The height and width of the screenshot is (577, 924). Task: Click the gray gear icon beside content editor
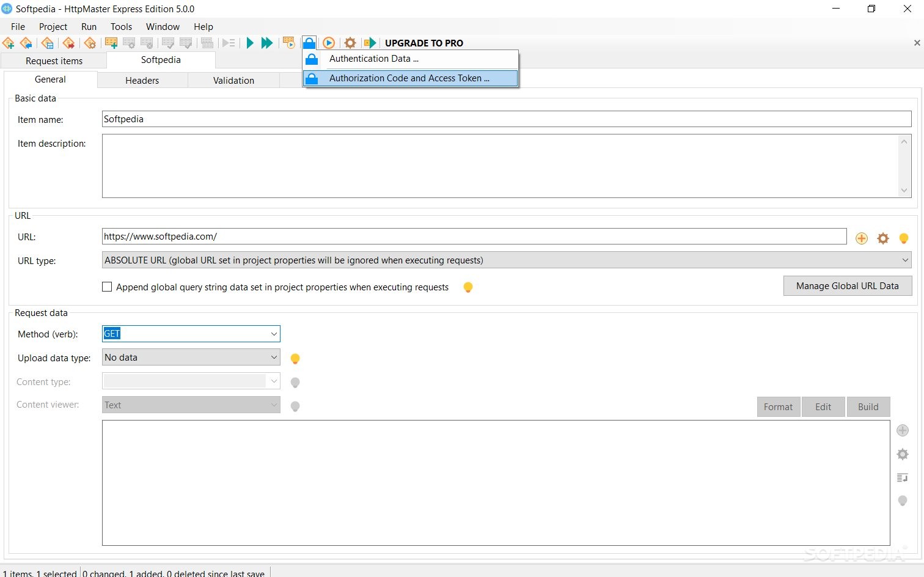(x=903, y=454)
